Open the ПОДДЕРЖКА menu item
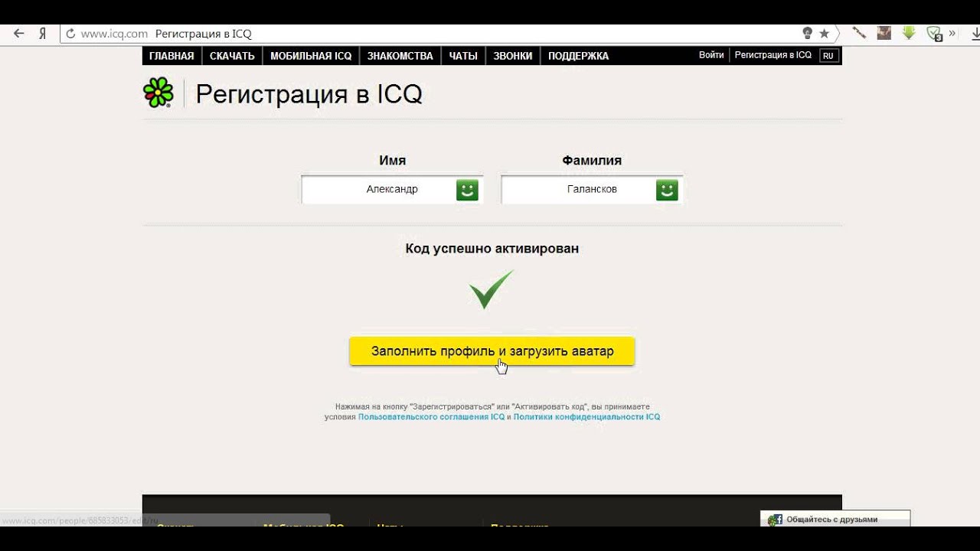The height and width of the screenshot is (551, 980). [x=578, y=56]
